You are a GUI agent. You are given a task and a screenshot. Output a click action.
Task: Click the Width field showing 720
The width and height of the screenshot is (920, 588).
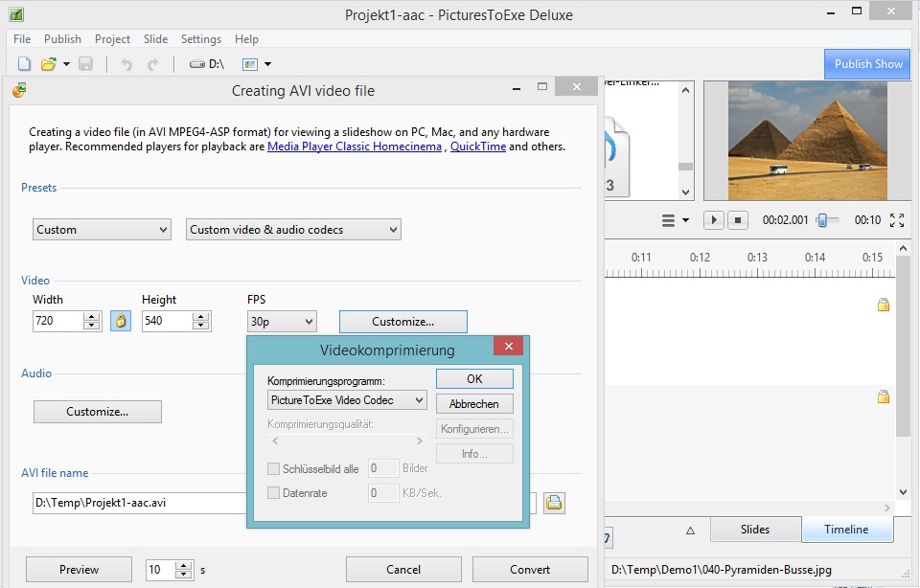pos(57,321)
